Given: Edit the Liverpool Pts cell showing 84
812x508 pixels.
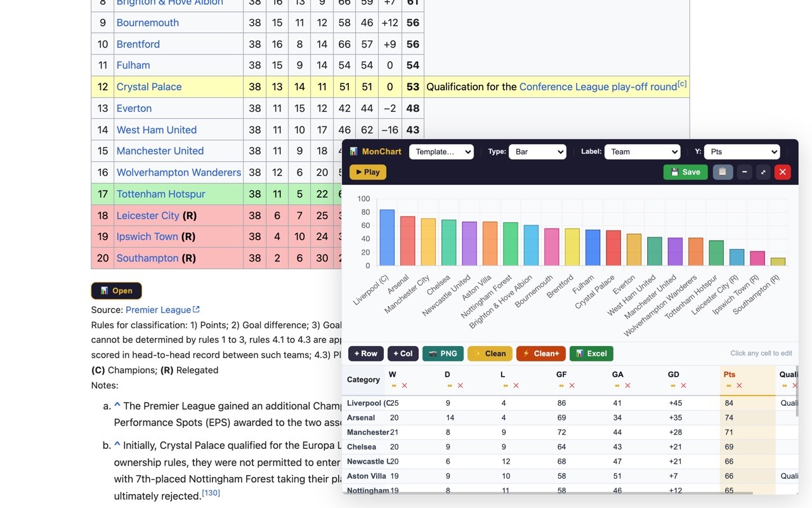Looking at the screenshot, I should click(x=747, y=403).
